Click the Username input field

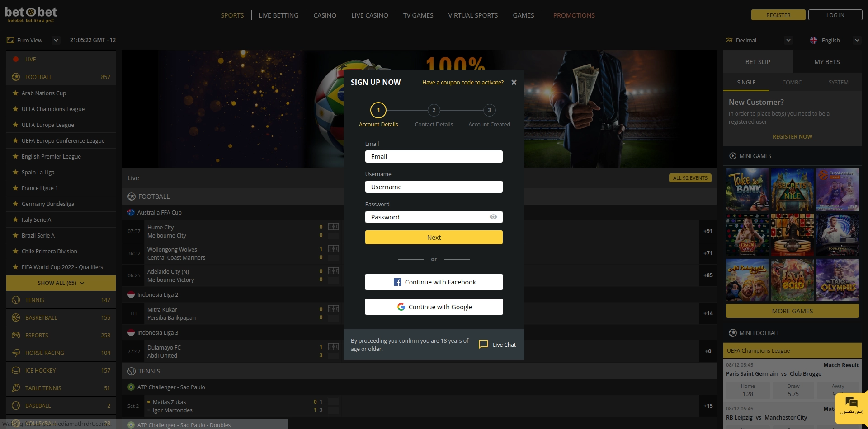(434, 187)
